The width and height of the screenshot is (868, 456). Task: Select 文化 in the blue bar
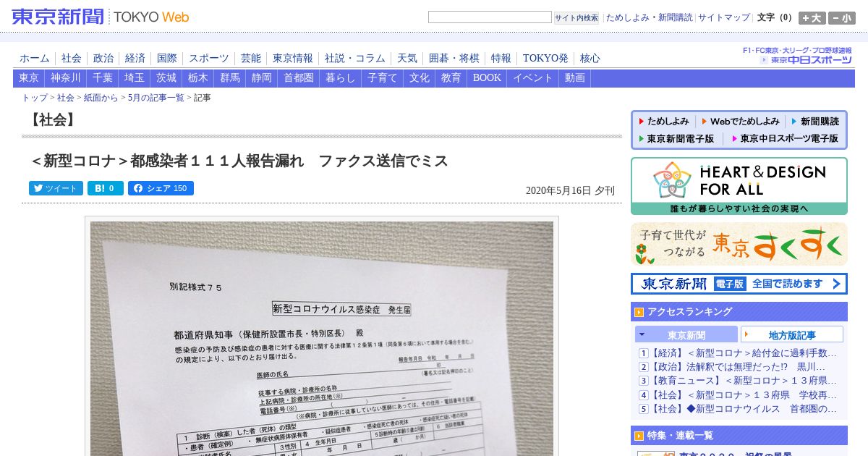(x=420, y=78)
